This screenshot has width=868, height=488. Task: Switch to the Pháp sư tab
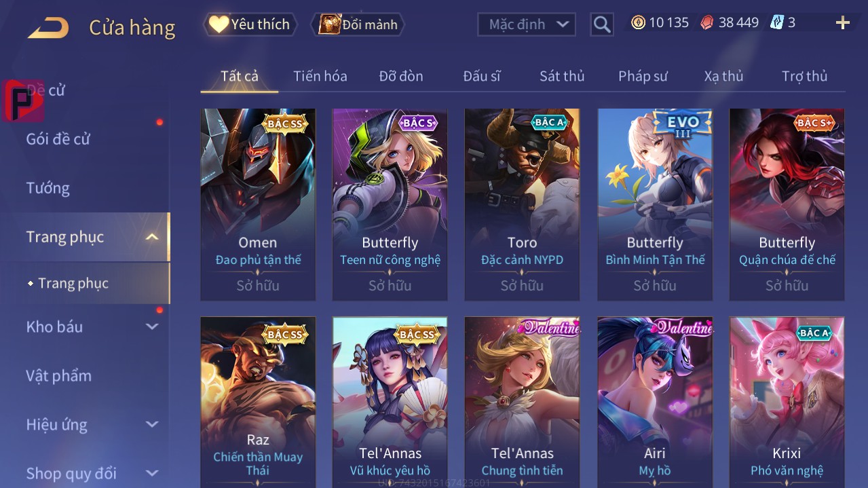643,76
